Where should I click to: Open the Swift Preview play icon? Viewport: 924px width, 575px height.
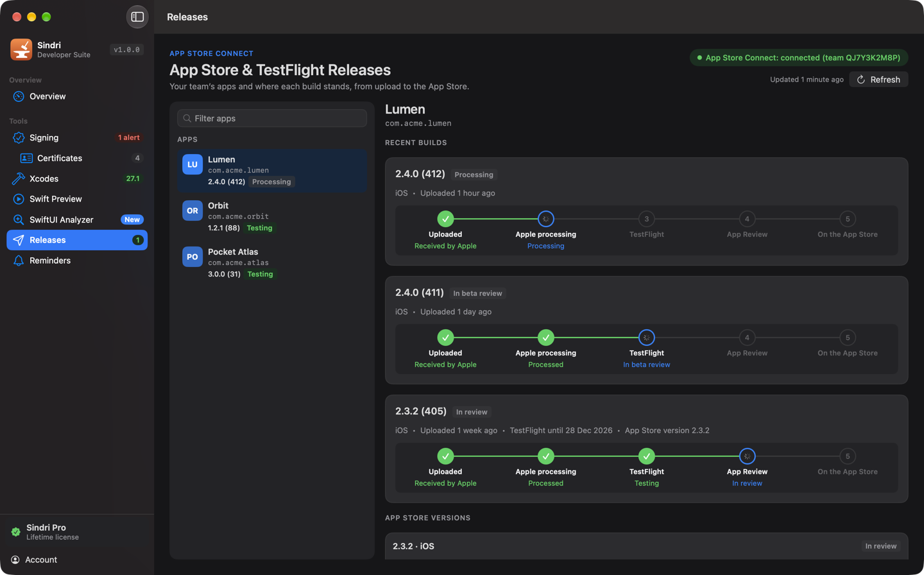coord(19,199)
